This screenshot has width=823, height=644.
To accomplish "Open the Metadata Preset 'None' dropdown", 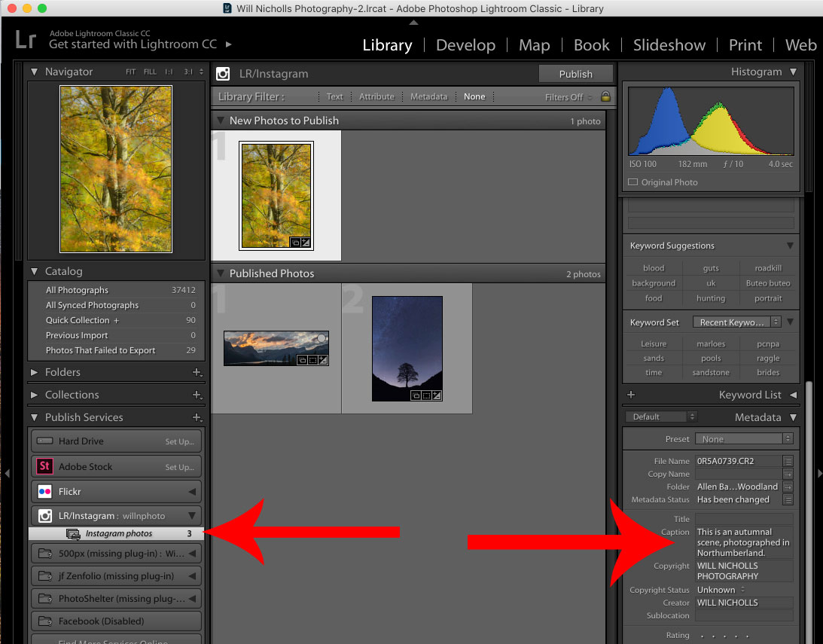I will pos(744,438).
